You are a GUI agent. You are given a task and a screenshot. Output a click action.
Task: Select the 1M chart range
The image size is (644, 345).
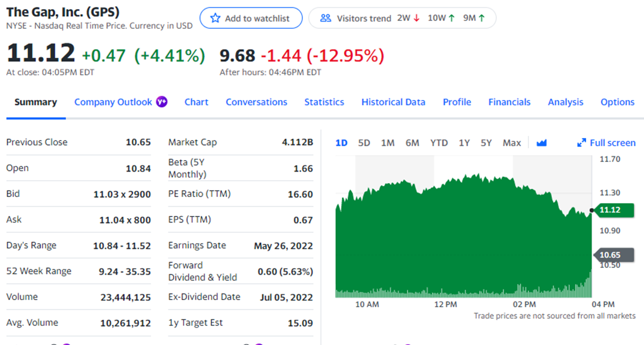[x=387, y=143]
